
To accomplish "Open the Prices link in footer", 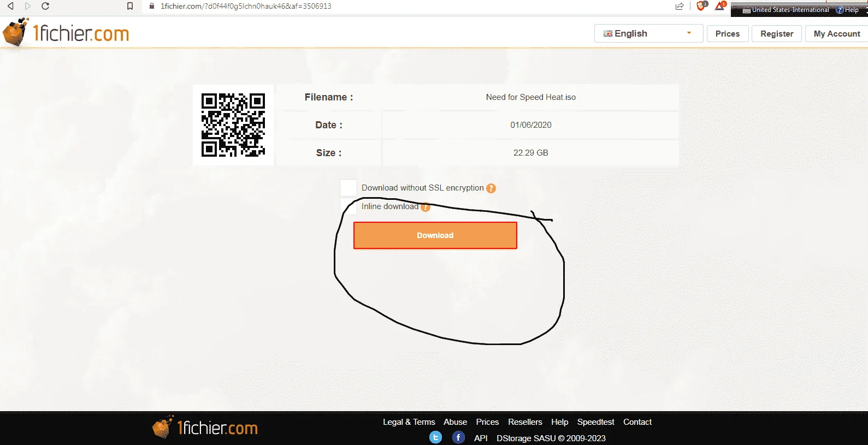I will (487, 422).
